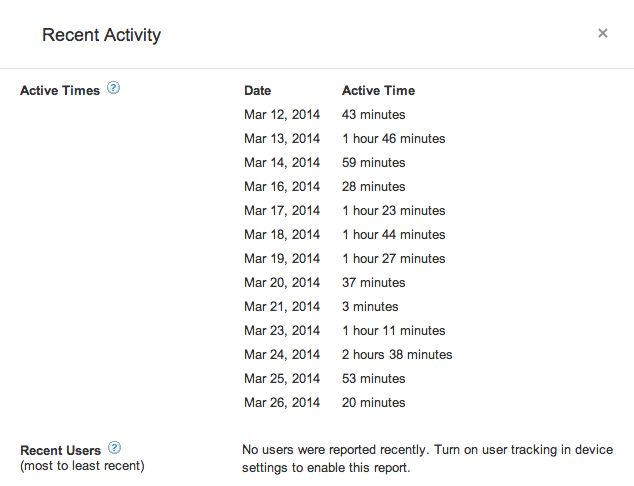
Task: Click the 1 hour 27 minutes value
Action: coord(393,258)
